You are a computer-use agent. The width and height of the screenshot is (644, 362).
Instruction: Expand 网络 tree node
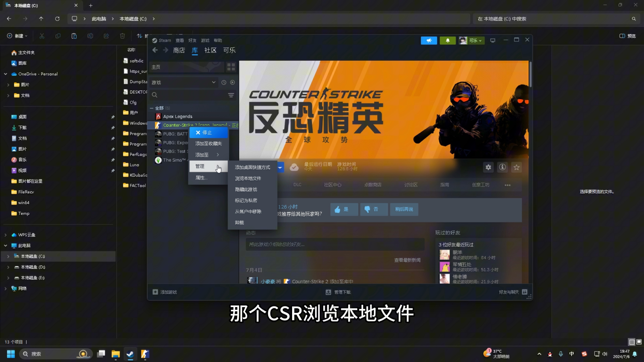click(x=6, y=289)
